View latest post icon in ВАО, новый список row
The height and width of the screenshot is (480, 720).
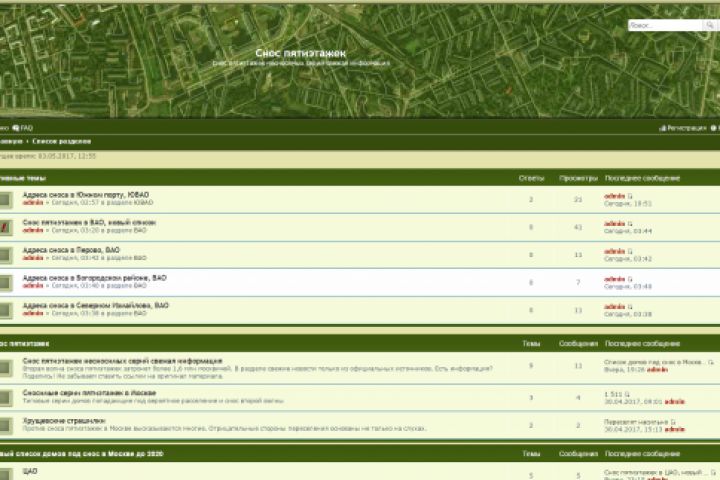(630, 224)
